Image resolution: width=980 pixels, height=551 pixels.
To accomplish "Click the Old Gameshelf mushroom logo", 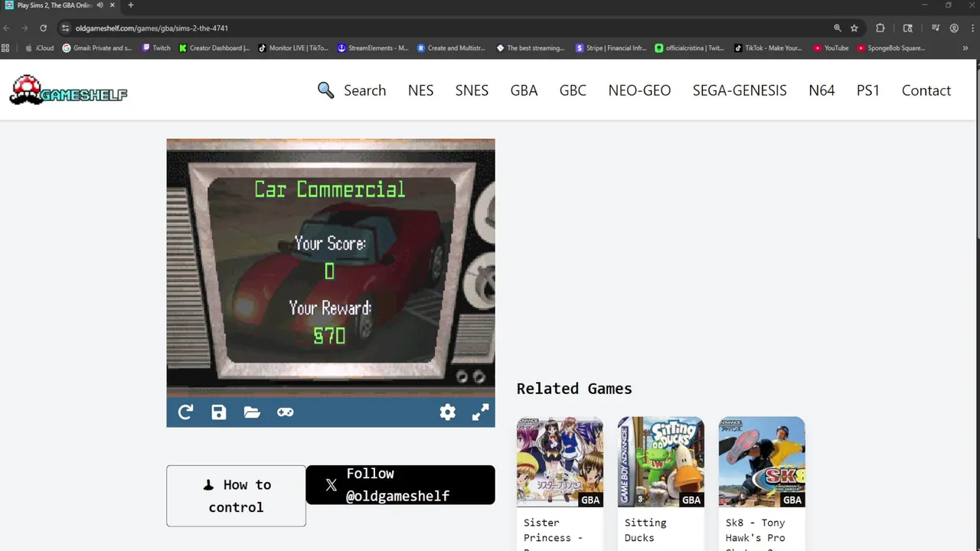I will [68, 90].
